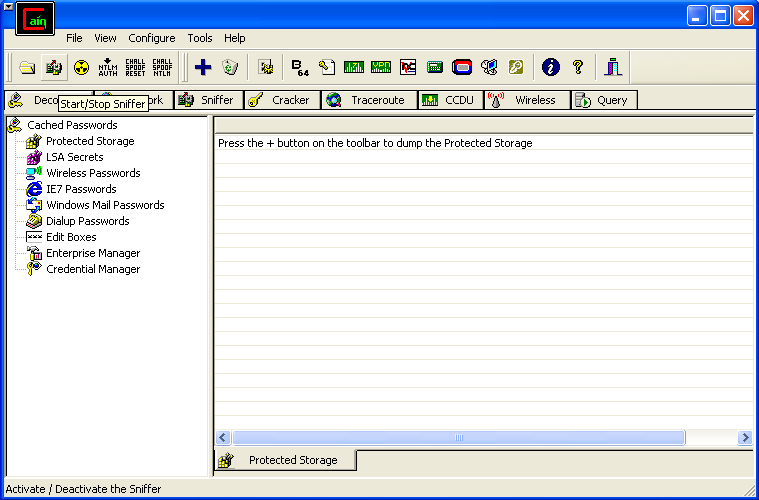Open the Configure menu
Screen dimensions: 759x500
pos(152,38)
